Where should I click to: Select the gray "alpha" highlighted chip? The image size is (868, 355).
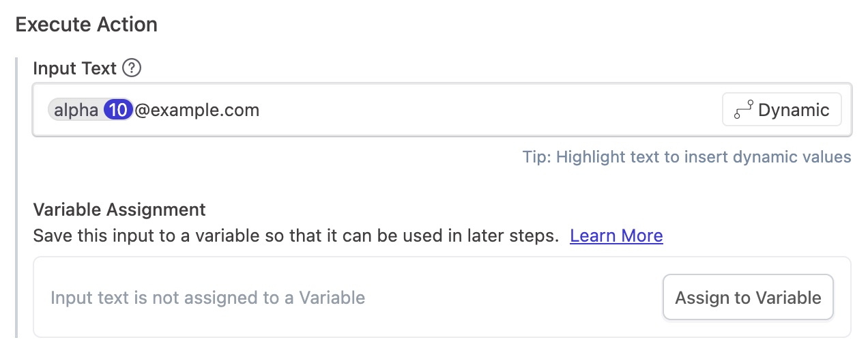click(x=76, y=110)
